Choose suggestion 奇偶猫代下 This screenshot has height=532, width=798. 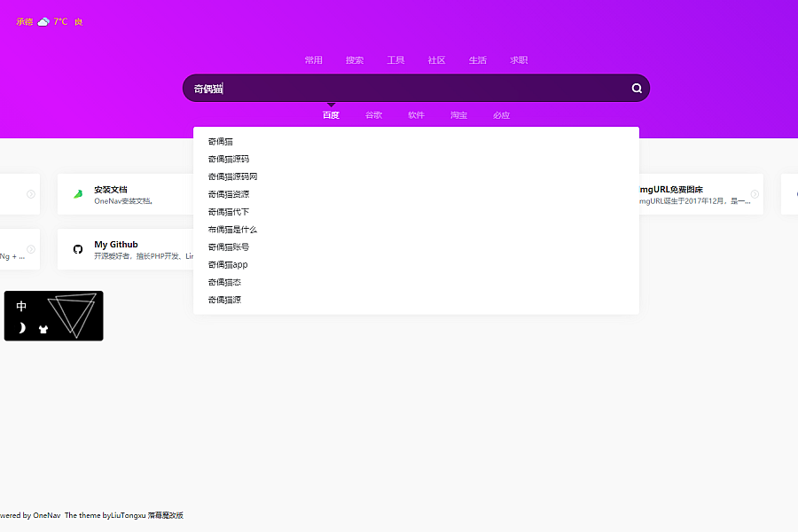416,212
